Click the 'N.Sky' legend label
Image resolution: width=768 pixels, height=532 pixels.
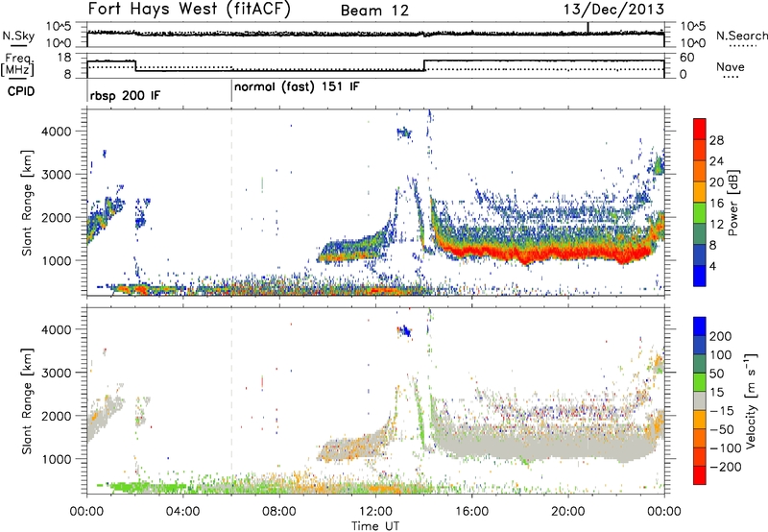(x=18, y=36)
